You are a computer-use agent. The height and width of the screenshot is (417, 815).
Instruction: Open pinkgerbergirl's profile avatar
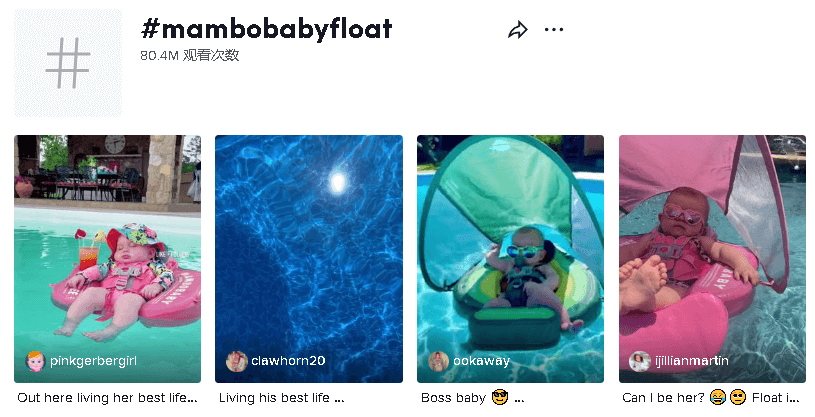[35, 361]
